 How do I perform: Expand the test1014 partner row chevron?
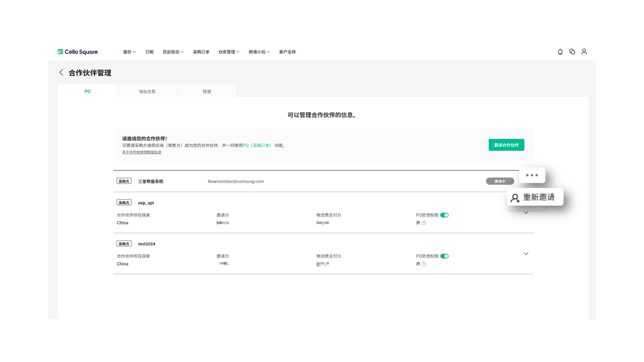pos(526,253)
